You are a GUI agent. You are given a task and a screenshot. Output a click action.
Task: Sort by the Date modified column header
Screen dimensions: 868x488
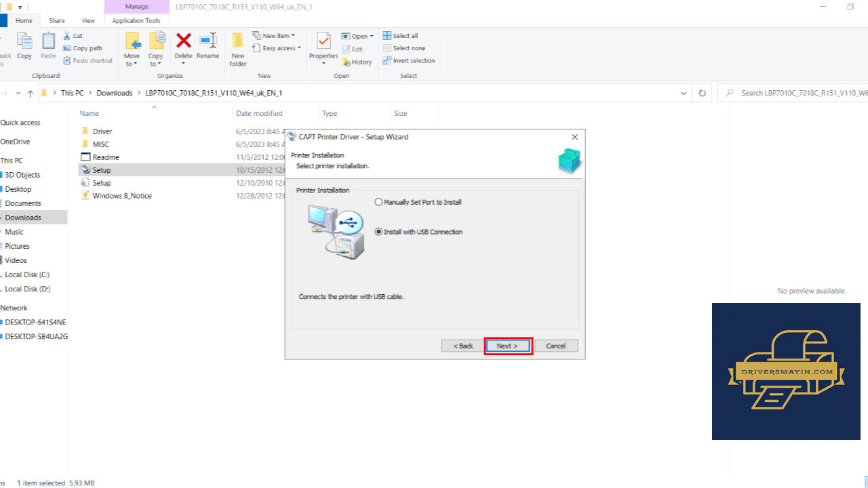click(259, 113)
